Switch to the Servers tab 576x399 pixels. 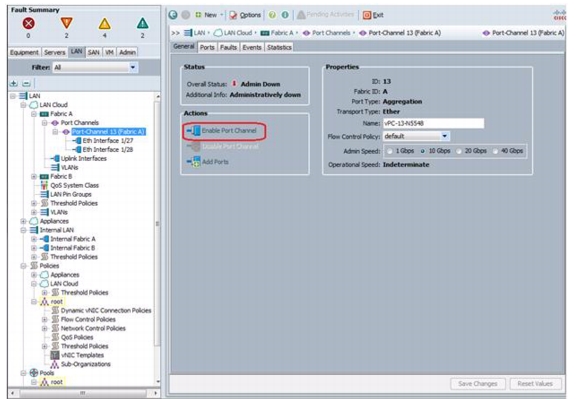click(54, 53)
